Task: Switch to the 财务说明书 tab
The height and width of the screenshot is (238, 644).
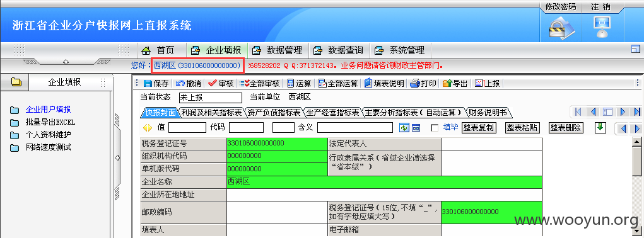Action: pos(488,112)
